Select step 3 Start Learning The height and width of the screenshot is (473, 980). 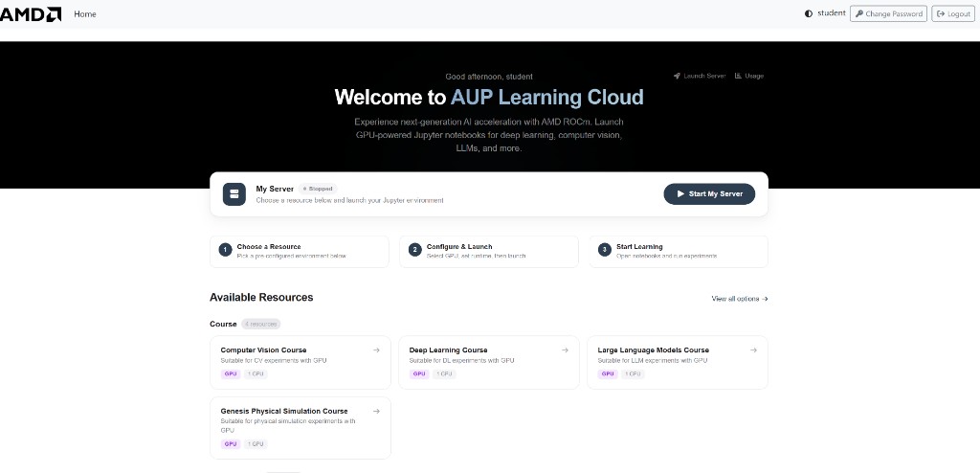(x=679, y=252)
